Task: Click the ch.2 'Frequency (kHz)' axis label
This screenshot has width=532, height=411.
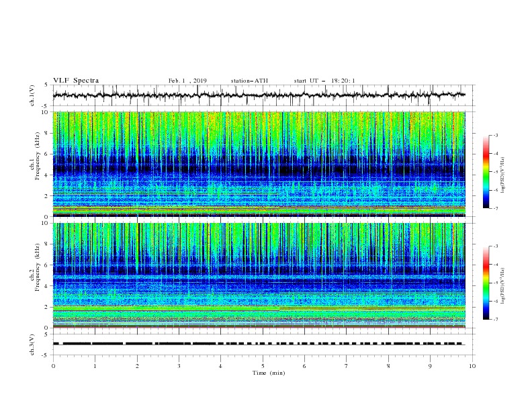Action: [37, 267]
